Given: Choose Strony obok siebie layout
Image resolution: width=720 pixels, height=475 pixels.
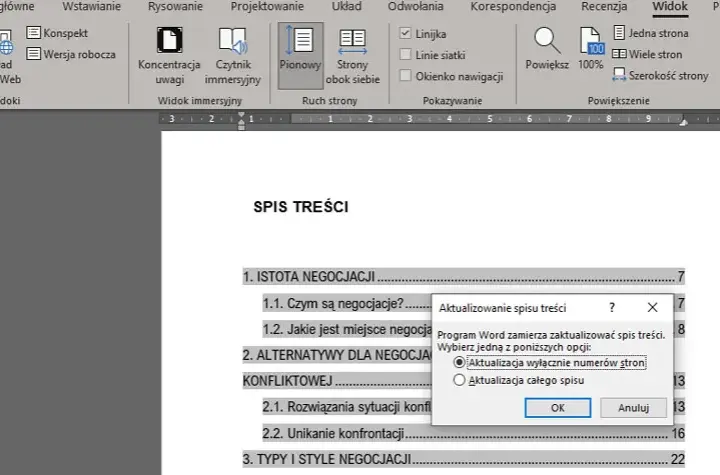Looking at the screenshot, I should (x=353, y=56).
